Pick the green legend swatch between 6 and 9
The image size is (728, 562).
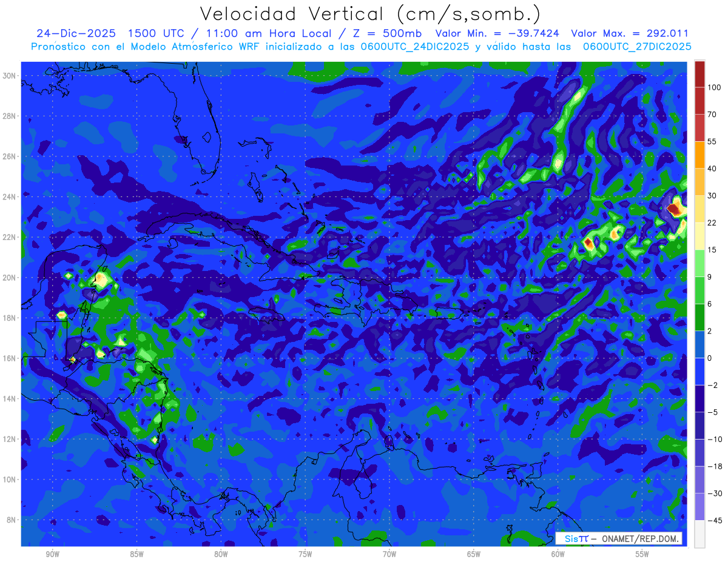pyautogui.click(x=699, y=290)
